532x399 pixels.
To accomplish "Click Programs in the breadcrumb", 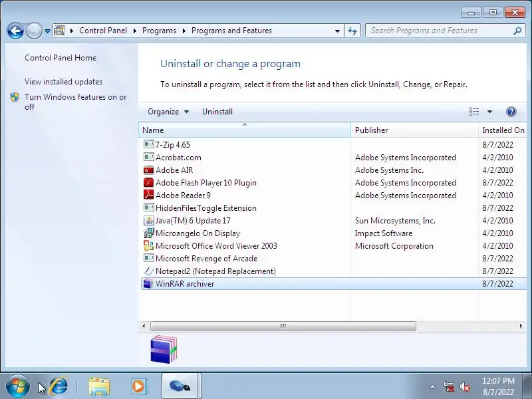I will pos(159,31).
